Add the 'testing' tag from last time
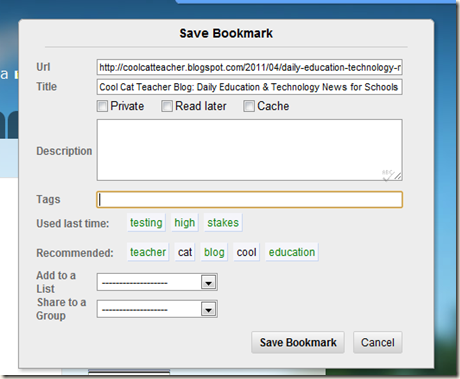 (146, 223)
